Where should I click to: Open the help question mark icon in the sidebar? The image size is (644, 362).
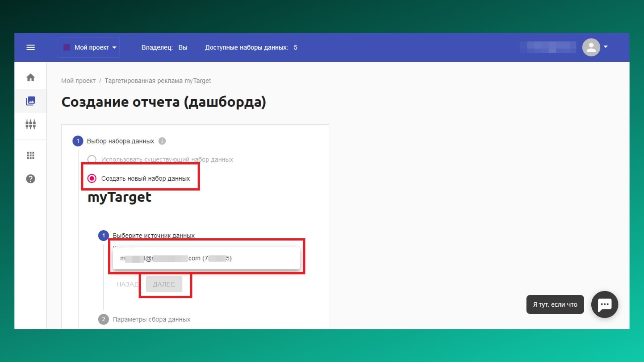click(x=31, y=179)
